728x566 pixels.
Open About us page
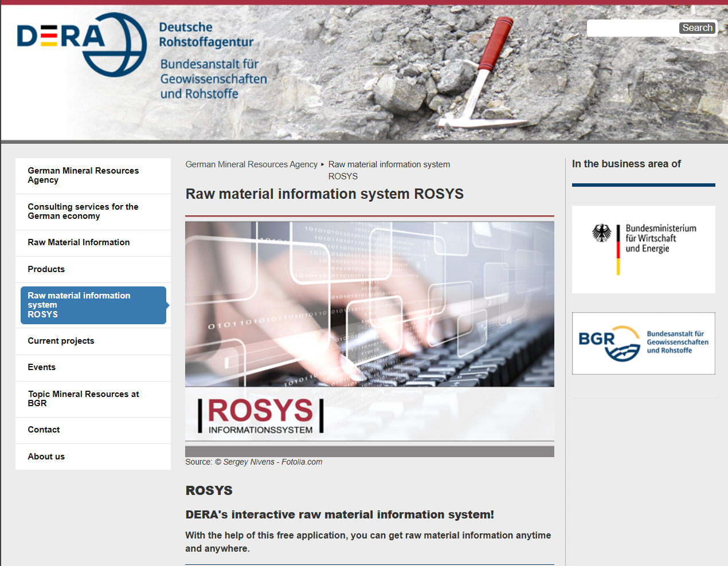click(x=93, y=457)
